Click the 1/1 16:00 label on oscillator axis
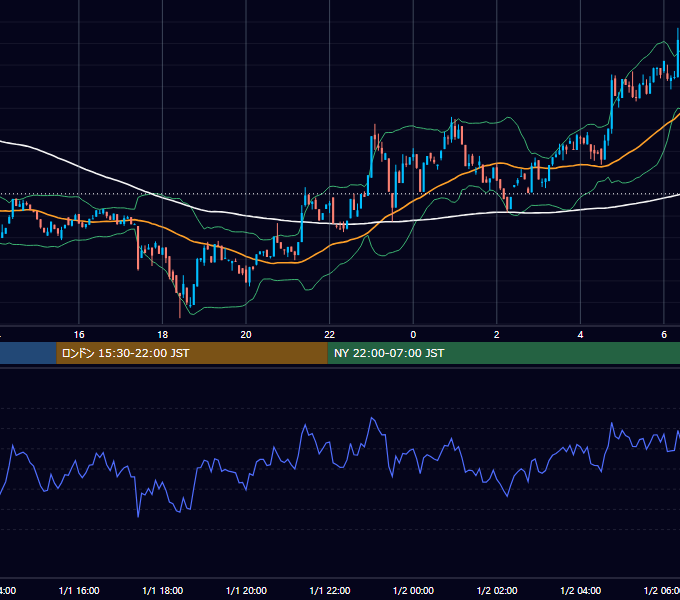Viewport: 680px width, 600px height. pos(79,590)
